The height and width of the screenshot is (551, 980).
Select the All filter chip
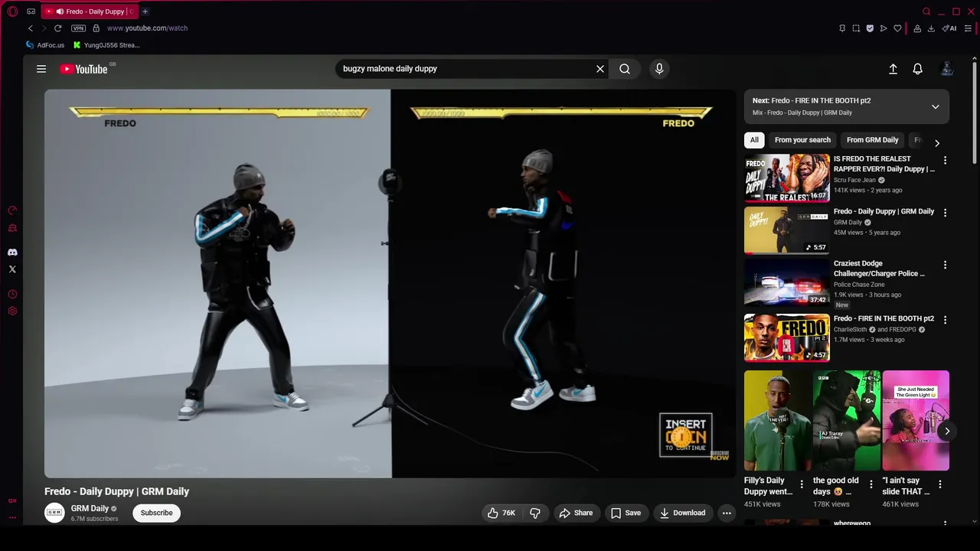click(x=754, y=140)
